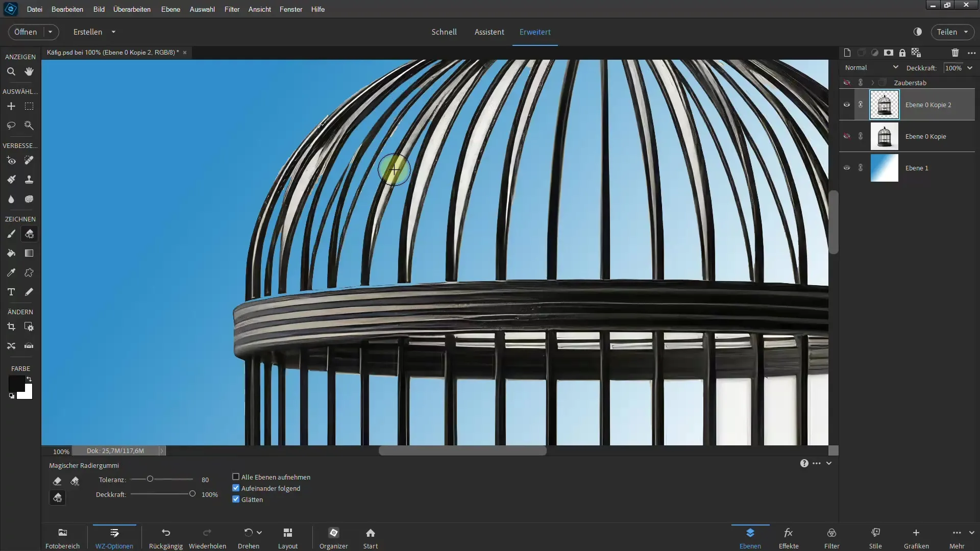Open the Grafiken panel
The height and width of the screenshot is (551, 980).
[916, 538]
